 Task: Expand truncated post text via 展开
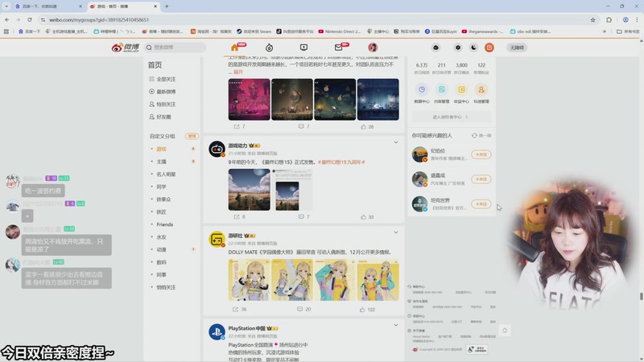(x=238, y=72)
